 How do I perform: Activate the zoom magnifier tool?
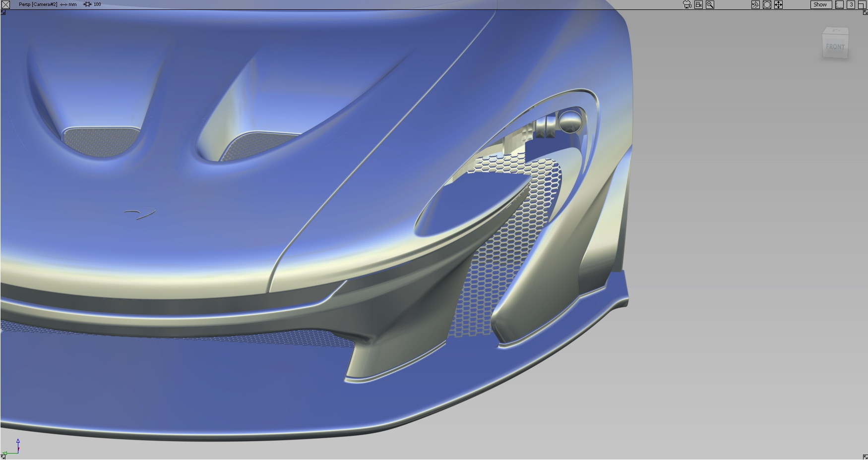[710, 4]
